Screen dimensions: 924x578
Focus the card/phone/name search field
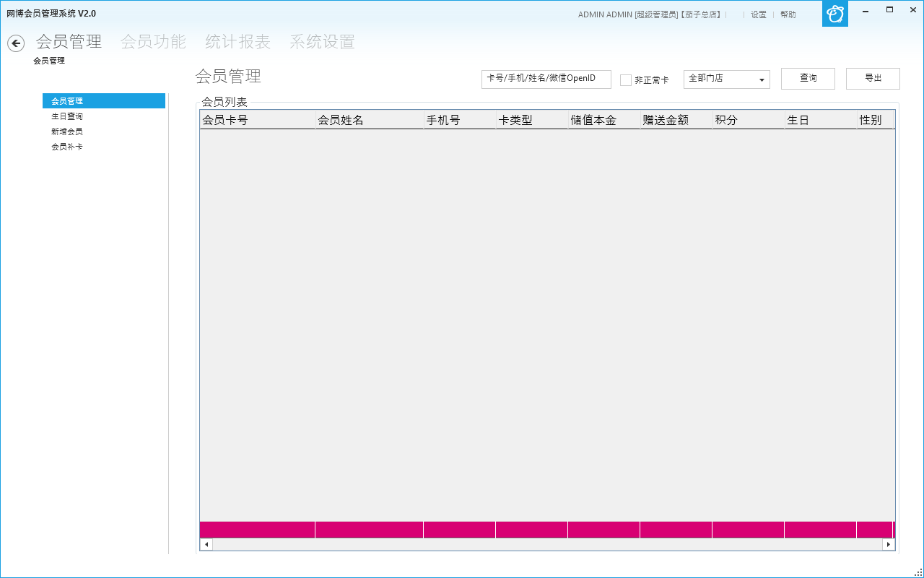click(x=546, y=79)
